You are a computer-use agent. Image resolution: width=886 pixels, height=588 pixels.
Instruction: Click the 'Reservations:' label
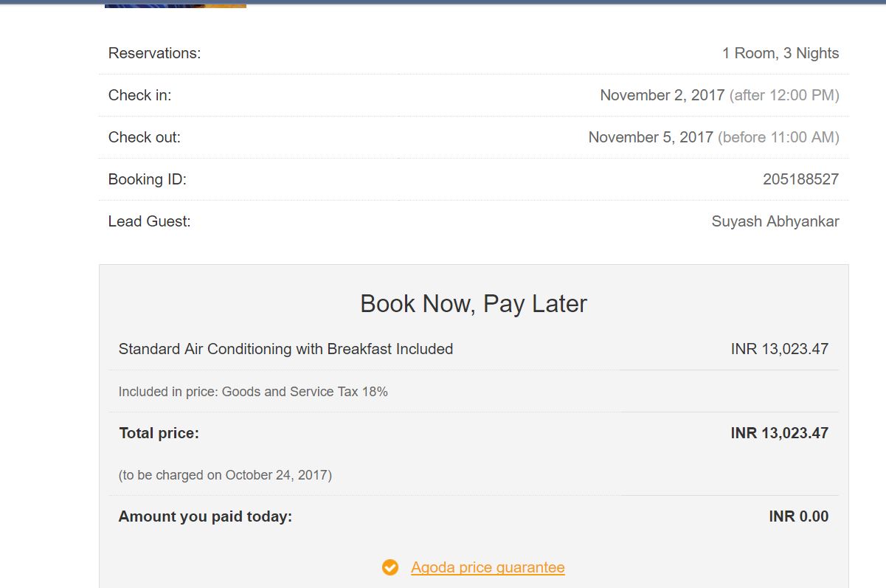point(154,53)
